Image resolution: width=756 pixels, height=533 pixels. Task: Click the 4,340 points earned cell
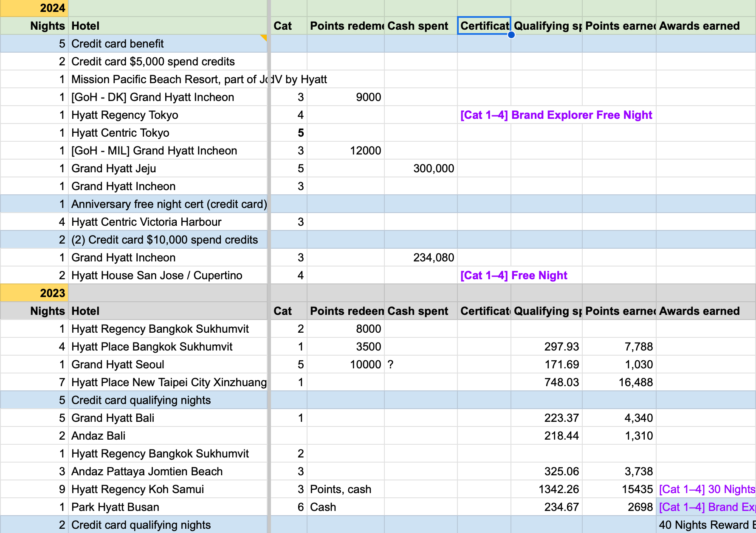pos(619,418)
